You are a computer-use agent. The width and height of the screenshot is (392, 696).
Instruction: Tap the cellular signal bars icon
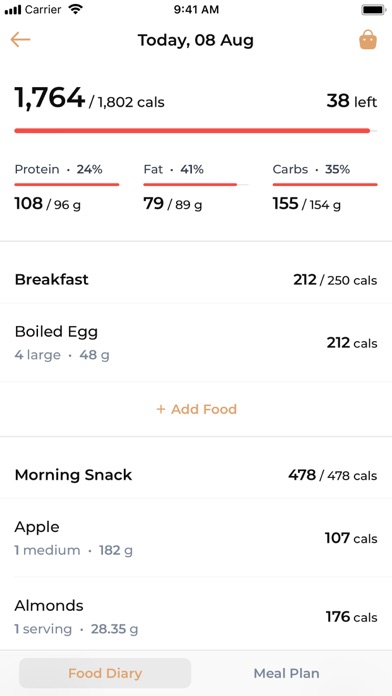click(x=13, y=10)
